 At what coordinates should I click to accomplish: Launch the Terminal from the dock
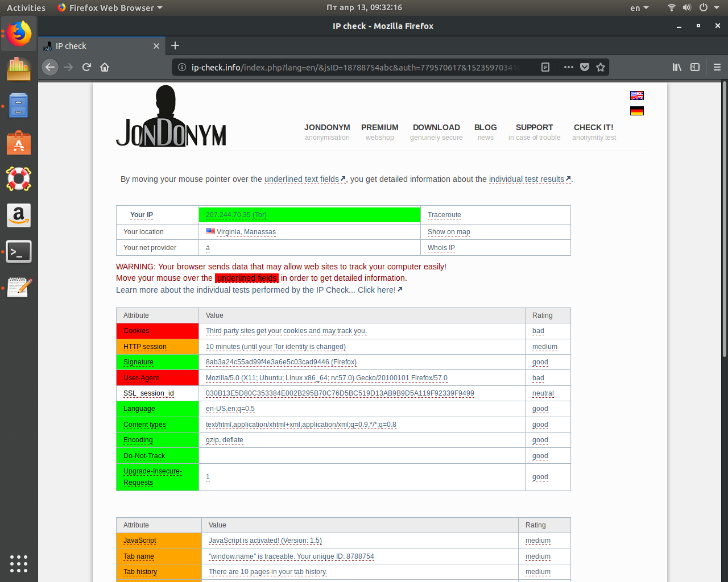click(19, 251)
